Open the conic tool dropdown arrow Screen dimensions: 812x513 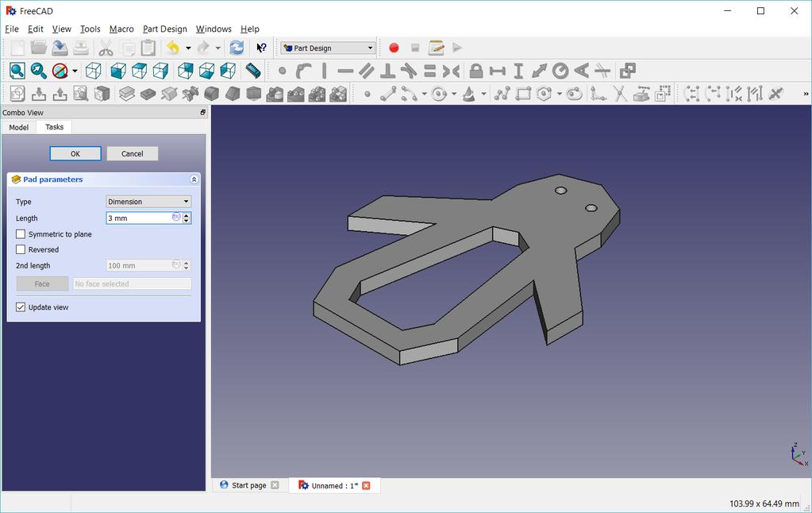click(x=483, y=94)
